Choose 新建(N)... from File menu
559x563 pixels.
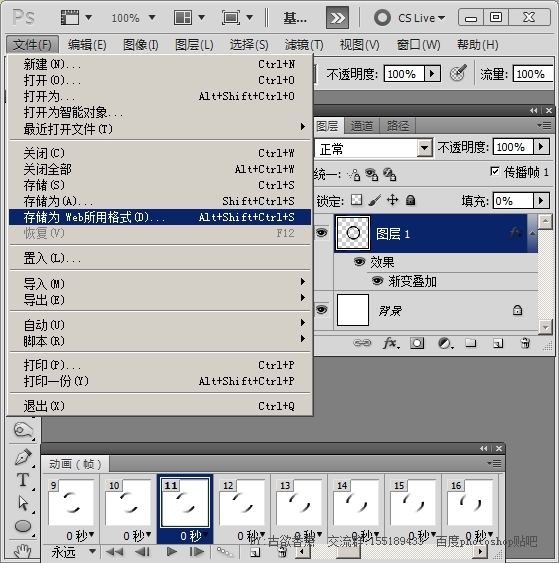160,64
